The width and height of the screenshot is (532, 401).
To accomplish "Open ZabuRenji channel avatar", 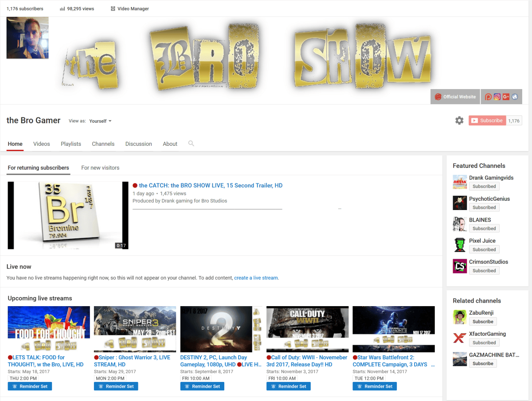I will pyautogui.click(x=460, y=317).
